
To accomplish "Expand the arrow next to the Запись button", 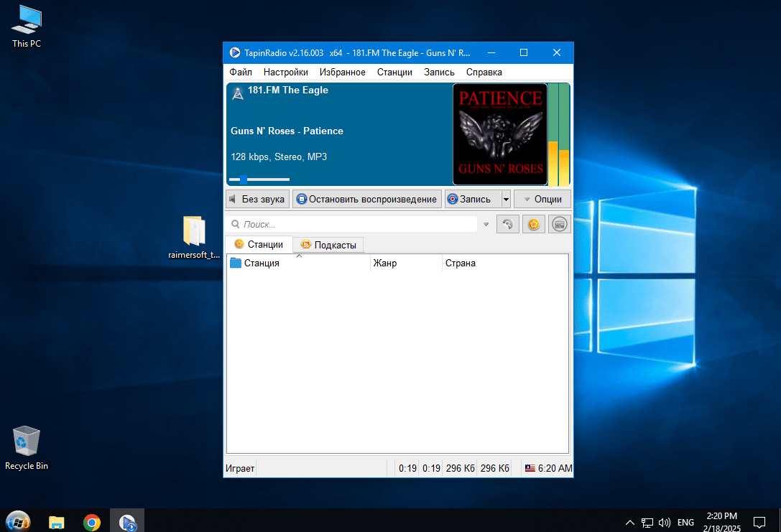I will 506,199.
